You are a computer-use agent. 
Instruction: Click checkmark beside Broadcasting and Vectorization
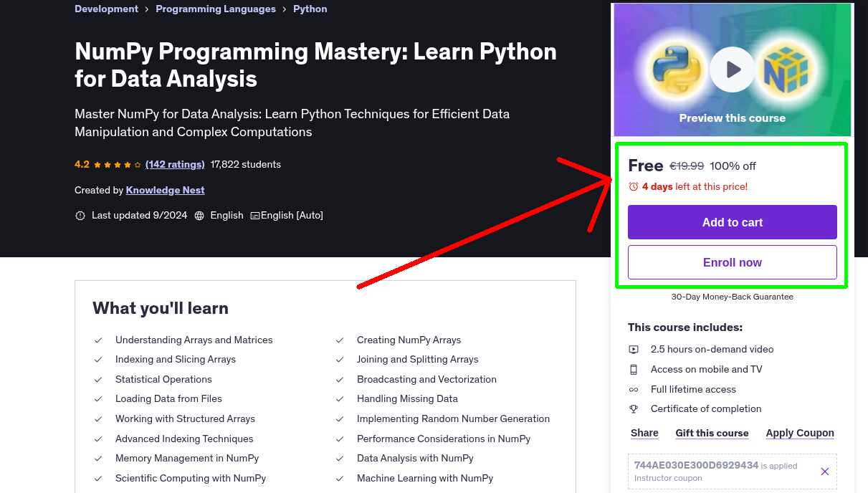pos(340,380)
